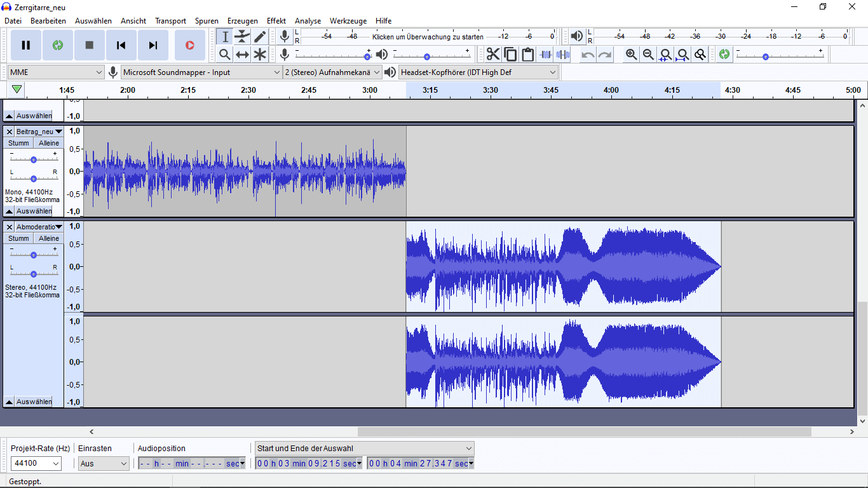Click the Zoom Out magnifier icon
The image size is (868, 488).
(648, 55)
